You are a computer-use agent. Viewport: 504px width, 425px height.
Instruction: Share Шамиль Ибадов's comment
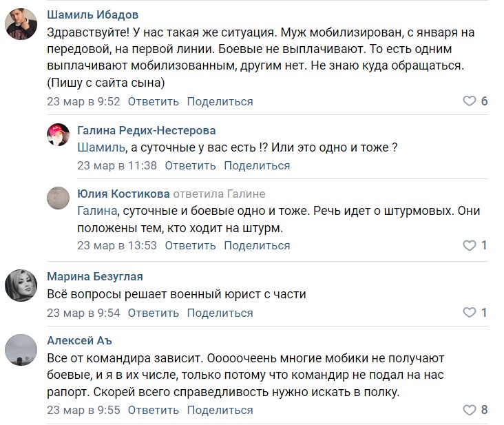(220, 101)
